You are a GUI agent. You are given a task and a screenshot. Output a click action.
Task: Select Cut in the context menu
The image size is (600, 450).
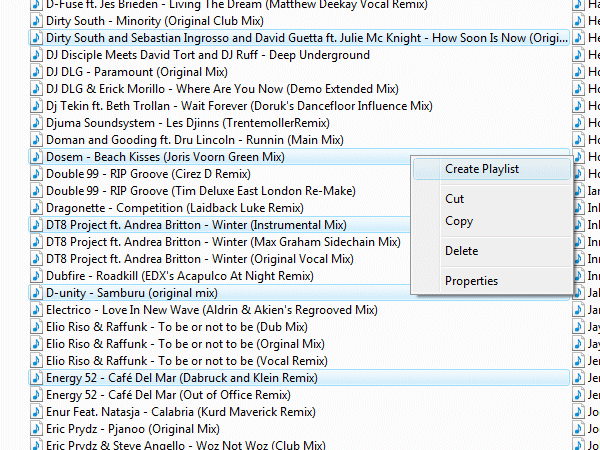point(454,199)
